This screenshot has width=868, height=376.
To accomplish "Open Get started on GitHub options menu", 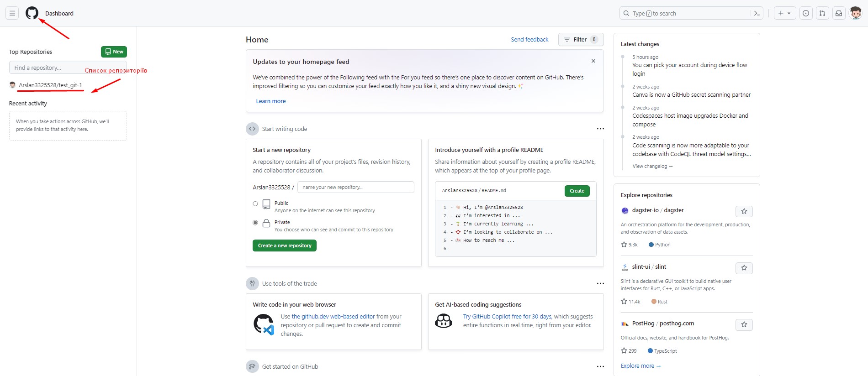I will coord(600,366).
